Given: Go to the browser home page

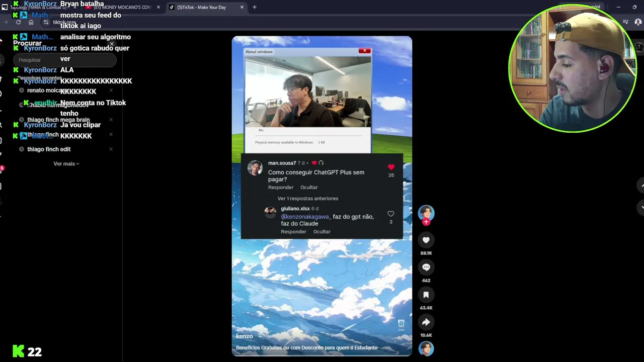Looking at the screenshot, I should click(x=31, y=22).
